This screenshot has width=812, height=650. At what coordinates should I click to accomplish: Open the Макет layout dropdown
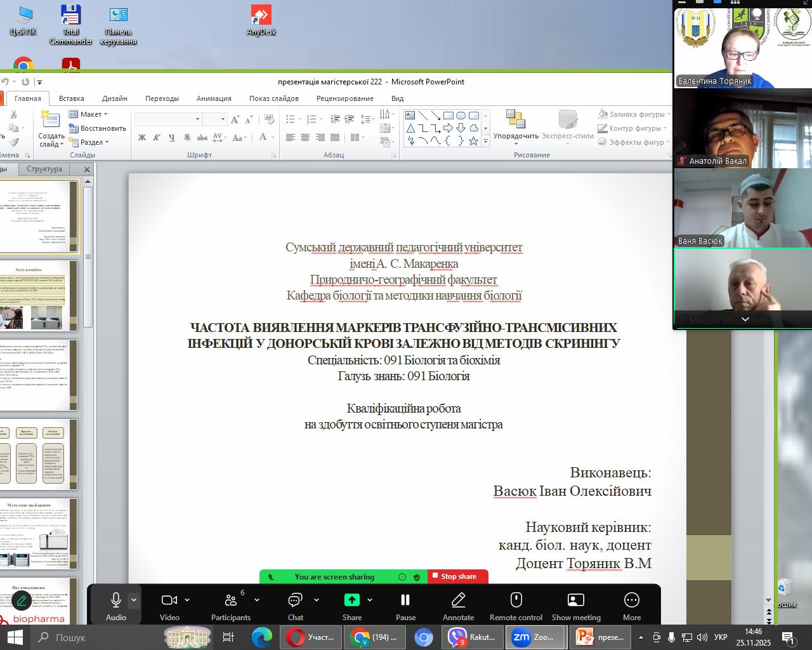coord(89,114)
